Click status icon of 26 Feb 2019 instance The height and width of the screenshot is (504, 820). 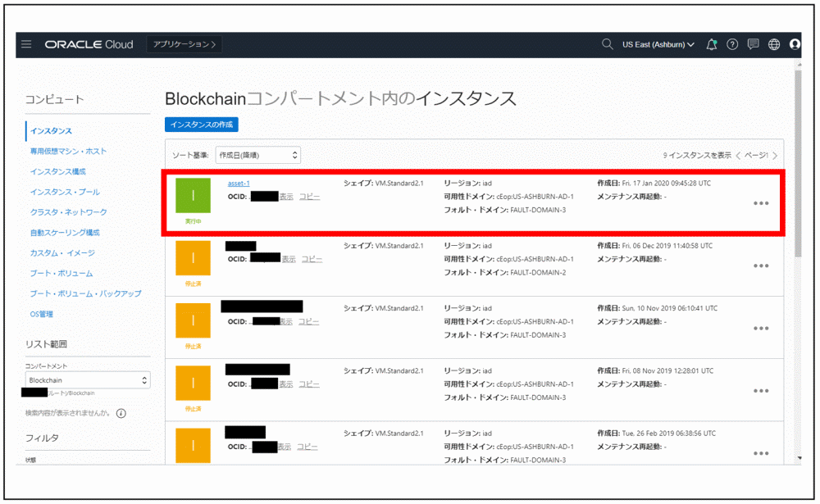(193, 446)
